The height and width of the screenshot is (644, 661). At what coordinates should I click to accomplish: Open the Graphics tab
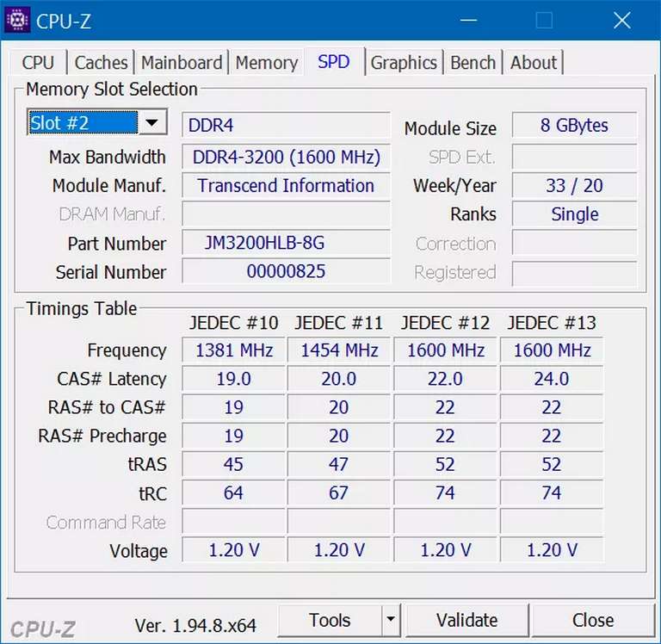(404, 62)
